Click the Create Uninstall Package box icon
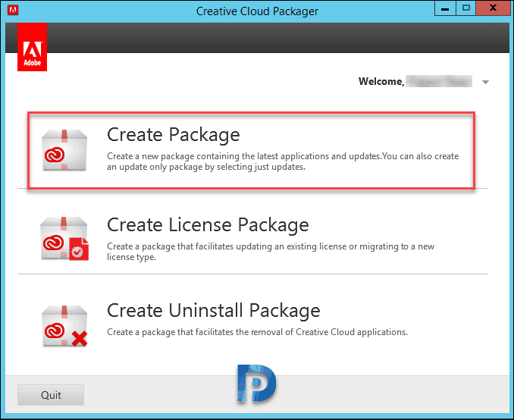Viewport: 514px width, 420px height. 64,326
